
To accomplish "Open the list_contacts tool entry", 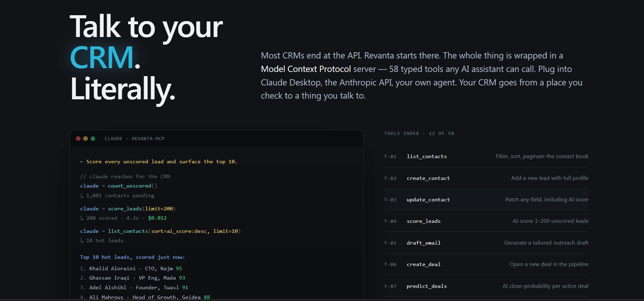I will coord(486,156).
